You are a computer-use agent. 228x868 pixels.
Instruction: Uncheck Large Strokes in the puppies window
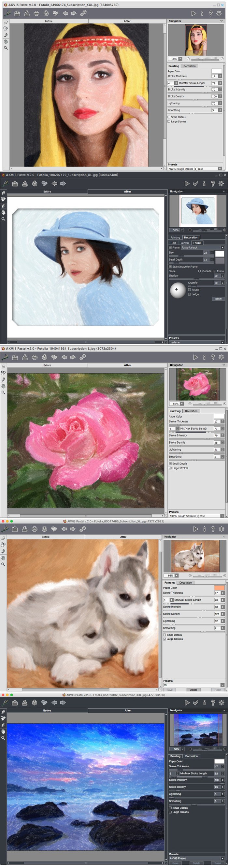click(x=164, y=639)
